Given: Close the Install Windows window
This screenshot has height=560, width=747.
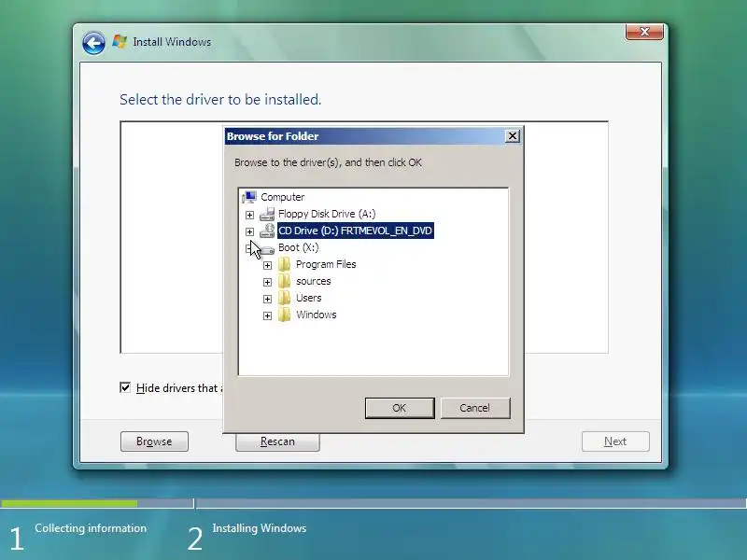Looking at the screenshot, I should (x=644, y=32).
